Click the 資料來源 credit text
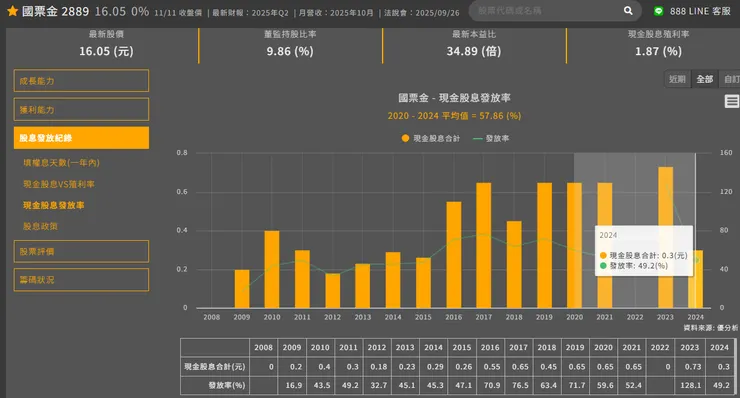The width and height of the screenshot is (740, 398). [711, 328]
